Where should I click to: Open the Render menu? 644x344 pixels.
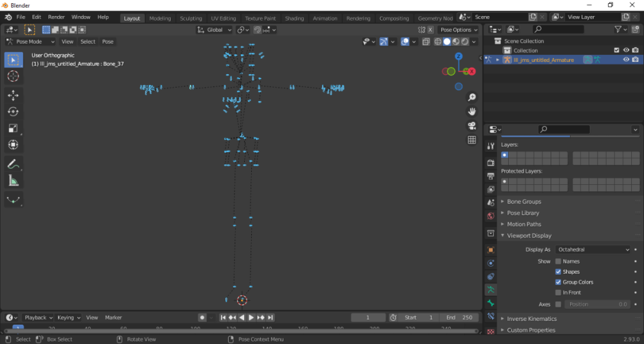click(56, 17)
